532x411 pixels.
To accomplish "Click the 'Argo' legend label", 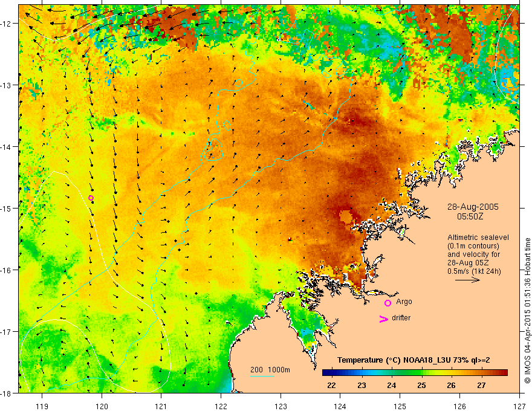I will (x=404, y=302).
